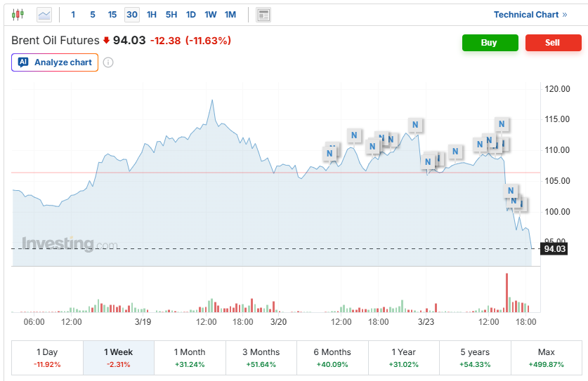
Task: Set chart interval to 30 minutes
Action: click(132, 14)
